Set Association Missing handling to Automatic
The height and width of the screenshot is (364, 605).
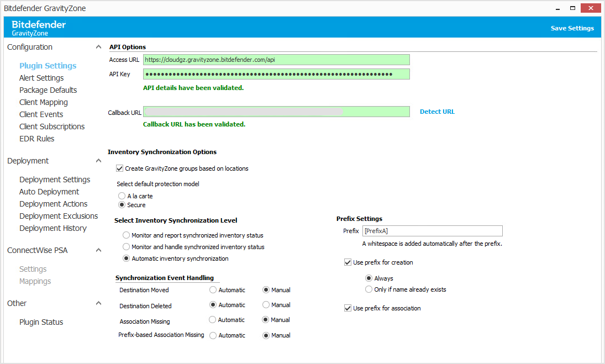[x=213, y=319]
